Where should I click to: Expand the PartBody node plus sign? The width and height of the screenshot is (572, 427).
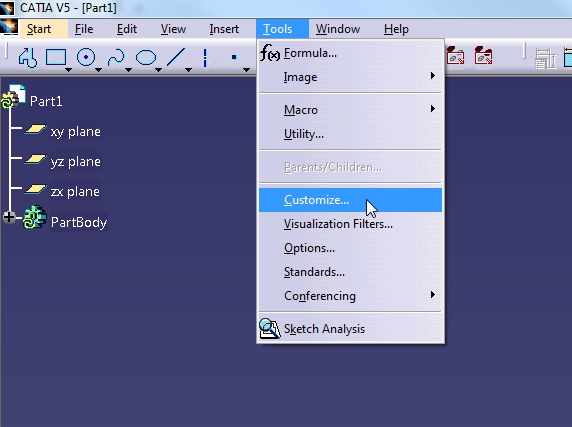[x=9, y=217]
